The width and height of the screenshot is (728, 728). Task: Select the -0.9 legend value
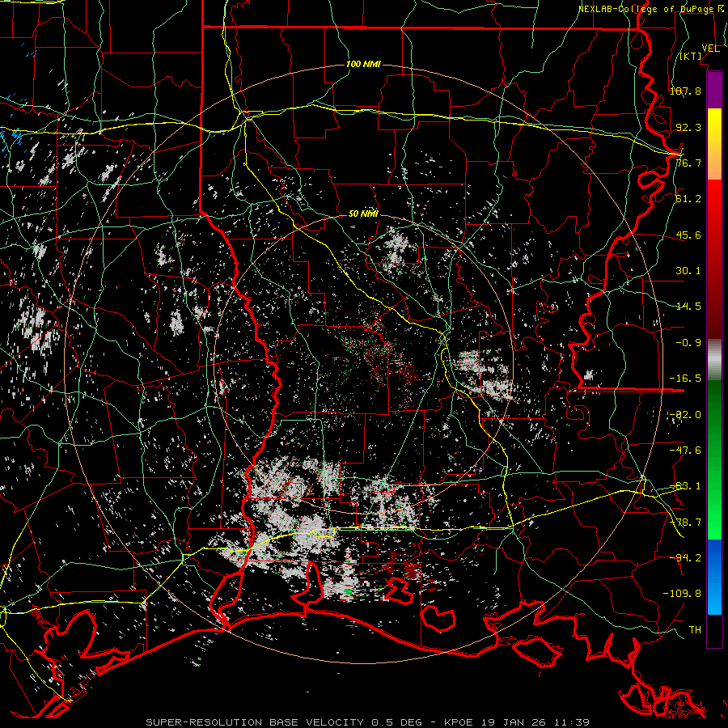click(x=688, y=343)
